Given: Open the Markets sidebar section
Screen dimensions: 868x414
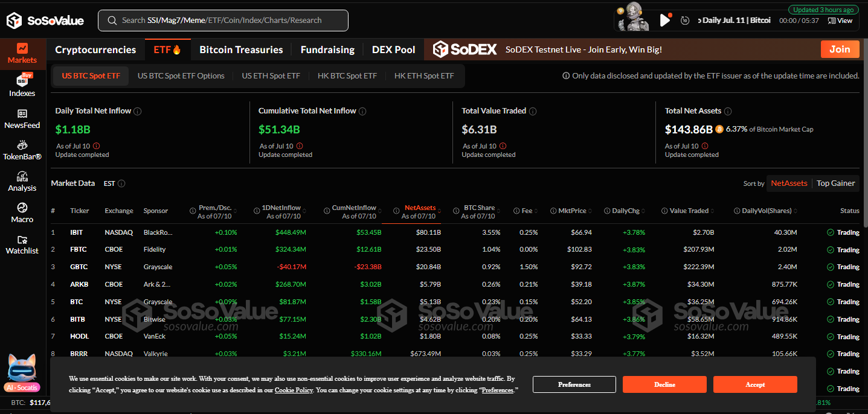Looking at the screenshot, I should [22, 53].
